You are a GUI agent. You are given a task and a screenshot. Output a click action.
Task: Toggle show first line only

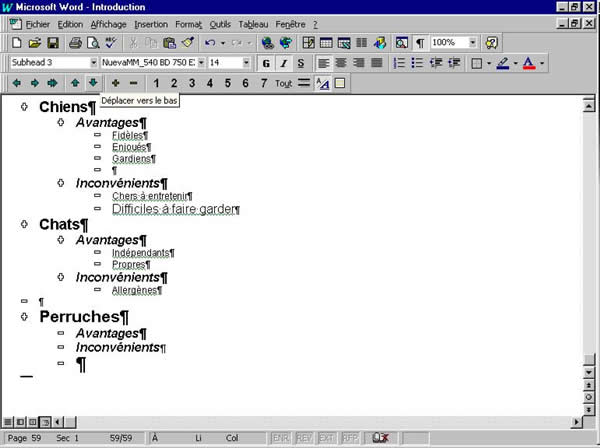[x=304, y=83]
